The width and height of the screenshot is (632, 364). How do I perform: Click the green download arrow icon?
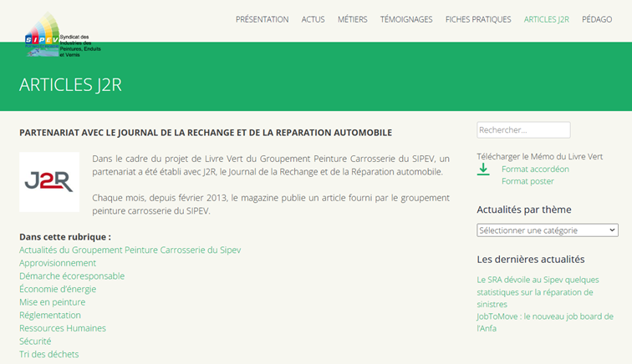(x=483, y=169)
